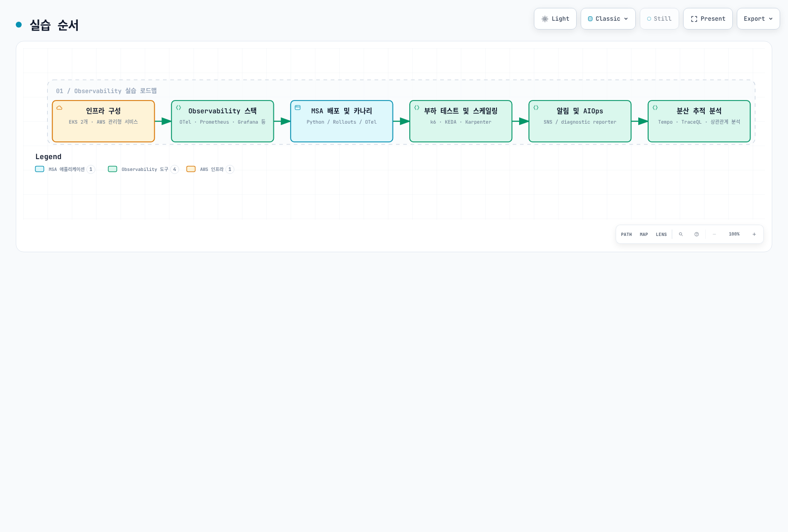Click the orange AWS legend swatch

(191, 169)
